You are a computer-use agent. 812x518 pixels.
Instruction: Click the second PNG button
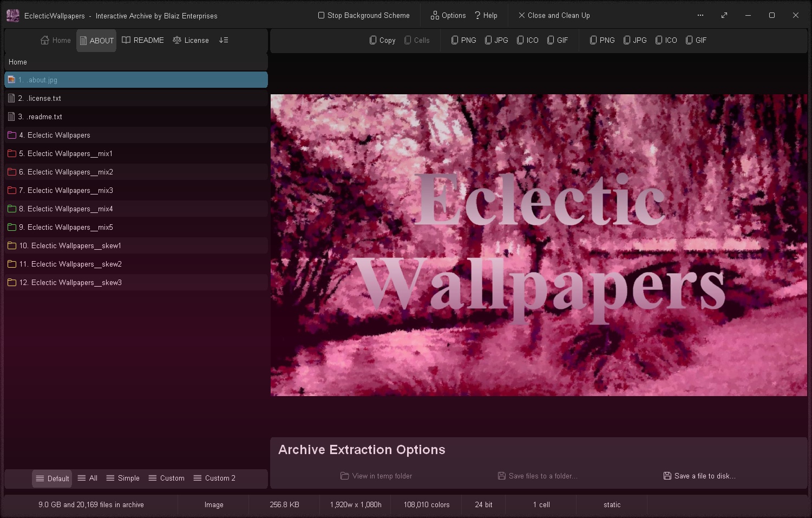click(x=603, y=40)
